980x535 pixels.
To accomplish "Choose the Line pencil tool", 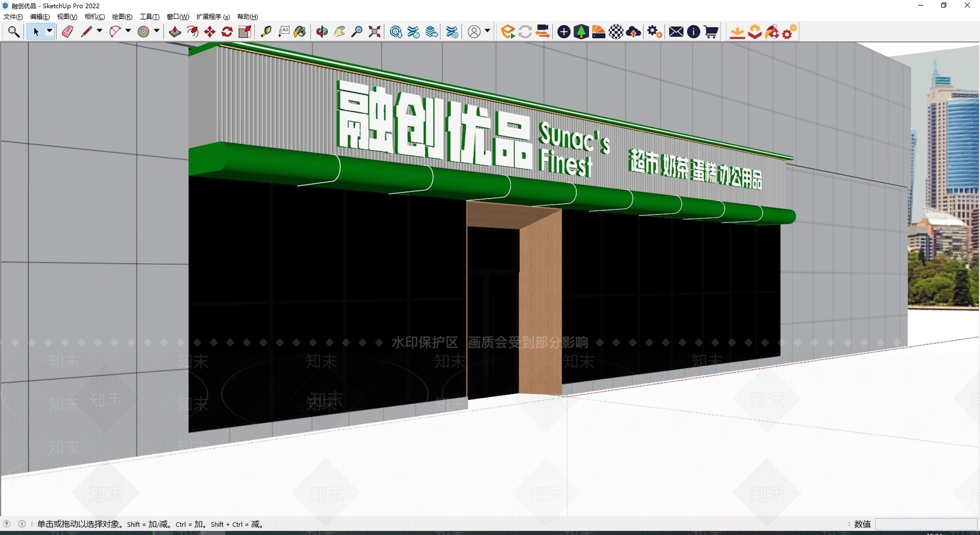I will [86, 32].
